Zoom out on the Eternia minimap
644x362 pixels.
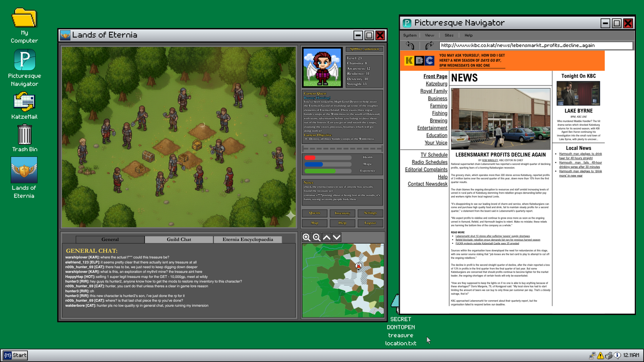pos(316,237)
